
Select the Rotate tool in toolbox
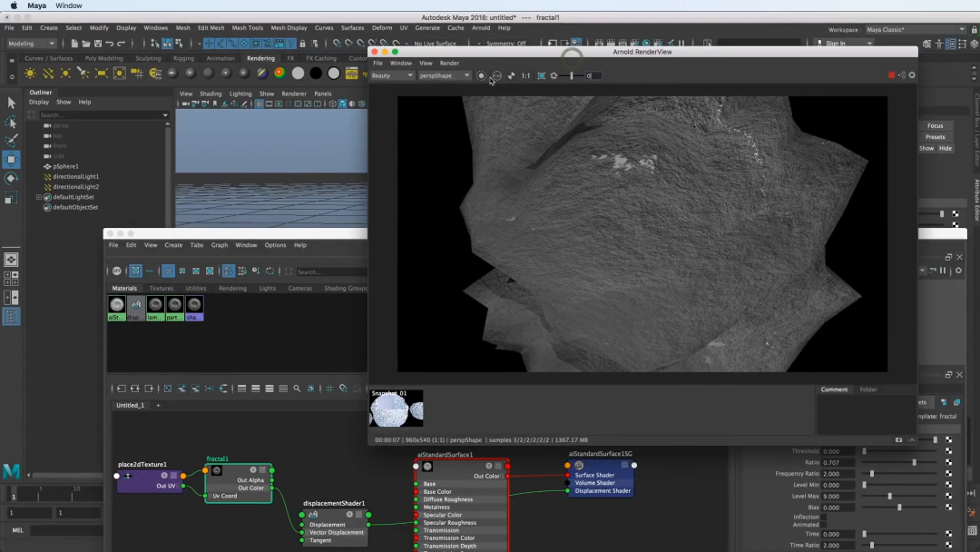[11, 178]
